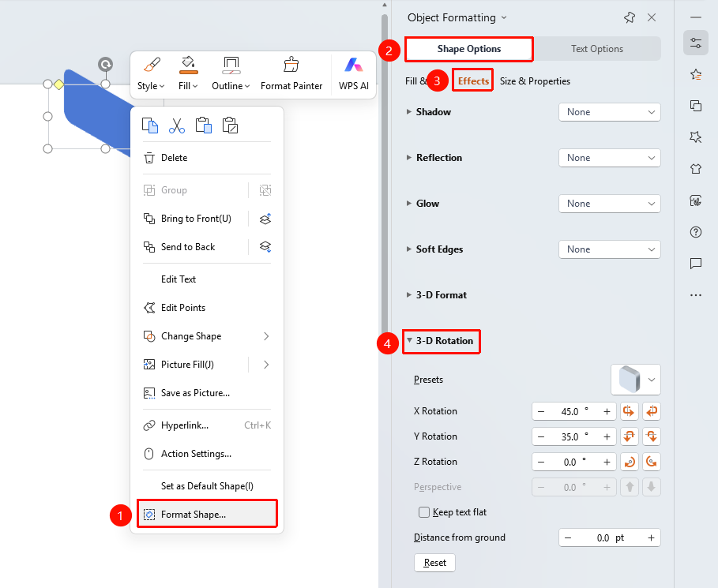Open the Style brush tool
Image resolution: width=718 pixels, height=588 pixels.
click(x=151, y=73)
